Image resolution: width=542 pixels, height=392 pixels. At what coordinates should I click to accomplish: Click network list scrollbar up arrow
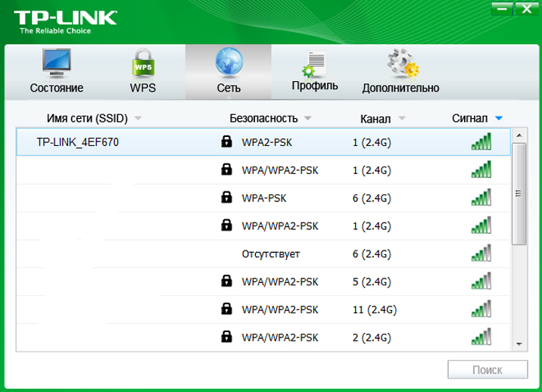519,135
